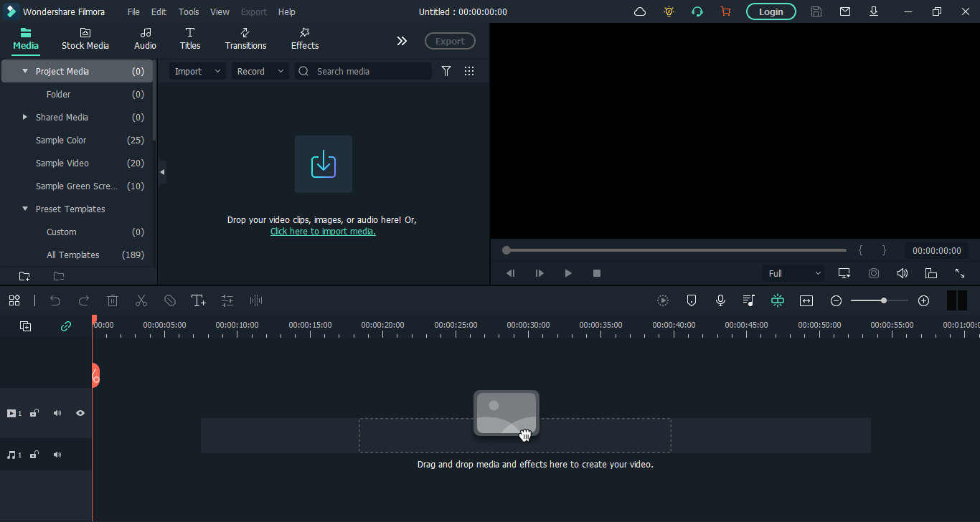Image resolution: width=980 pixels, height=522 pixels.
Task: Click the add marker shield icon
Action: pos(692,300)
